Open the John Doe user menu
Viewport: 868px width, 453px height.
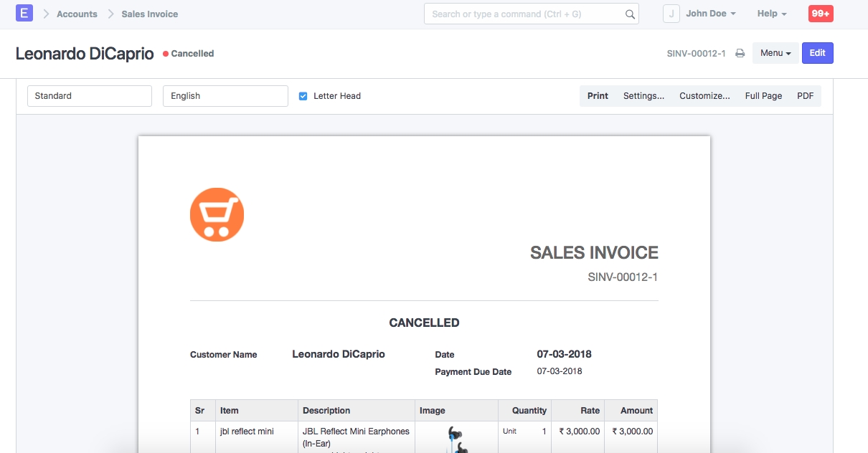(710, 14)
